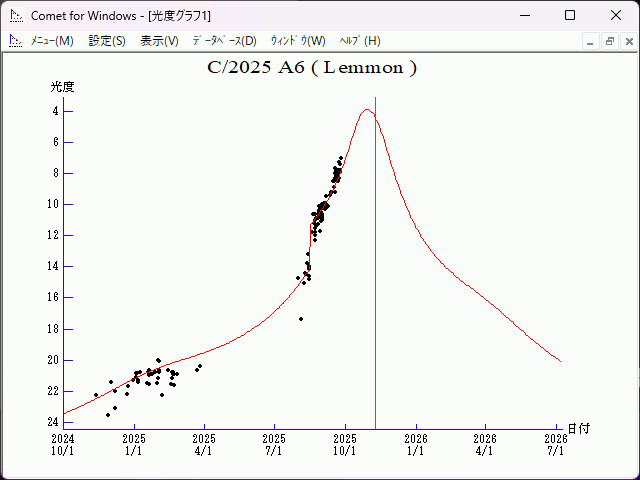640x480 pixels.
Task: Click the 光度 magnitude axis label
Action: tap(63, 87)
